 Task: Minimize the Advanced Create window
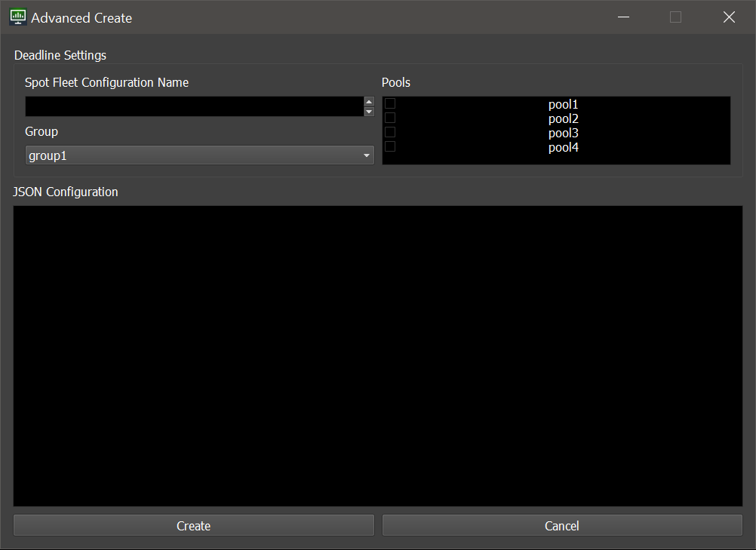tap(623, 17)
